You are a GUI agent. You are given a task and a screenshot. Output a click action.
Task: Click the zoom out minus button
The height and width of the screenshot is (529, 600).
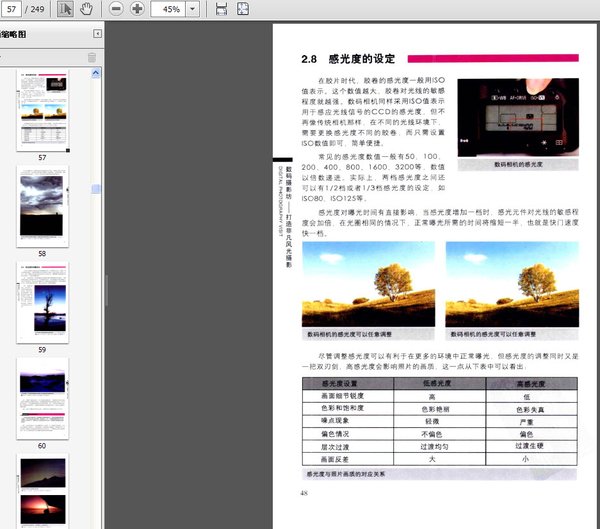tap(116, 9)
